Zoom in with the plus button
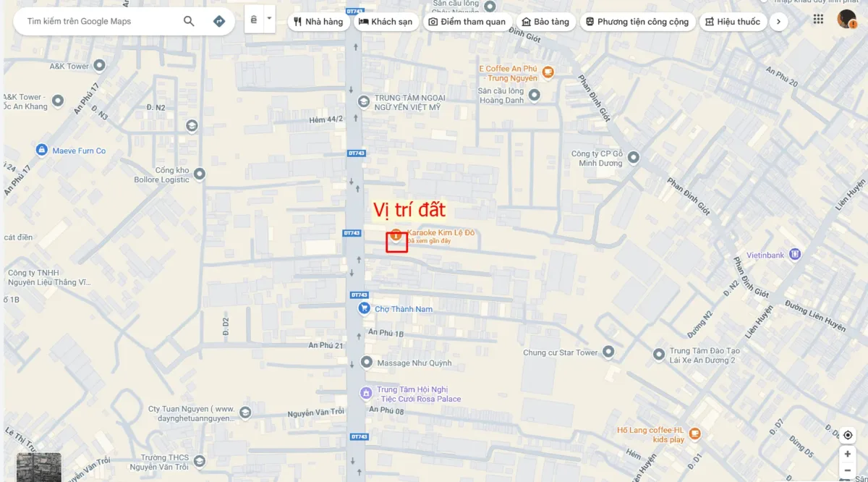Screen dimensions: 868x482 (848, 454)
